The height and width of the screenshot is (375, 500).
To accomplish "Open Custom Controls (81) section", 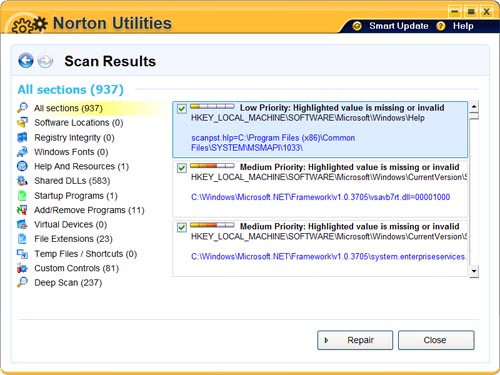I will [x=77, y=268].
